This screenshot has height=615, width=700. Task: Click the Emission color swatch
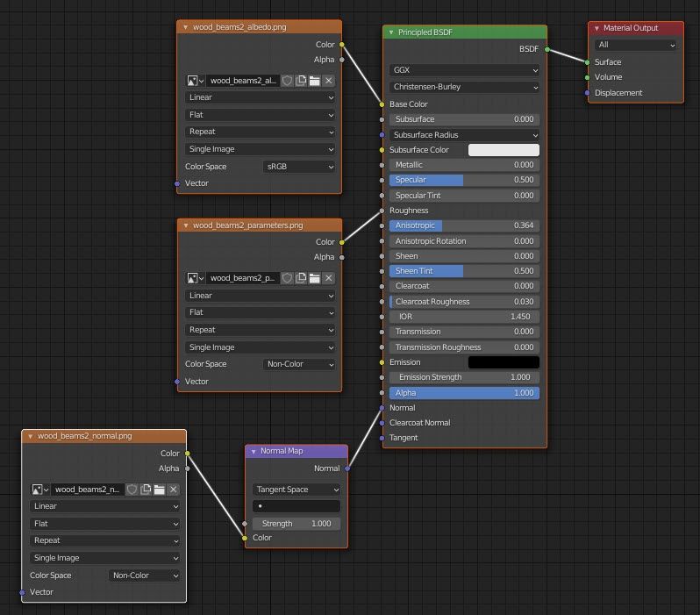[504, 362]
